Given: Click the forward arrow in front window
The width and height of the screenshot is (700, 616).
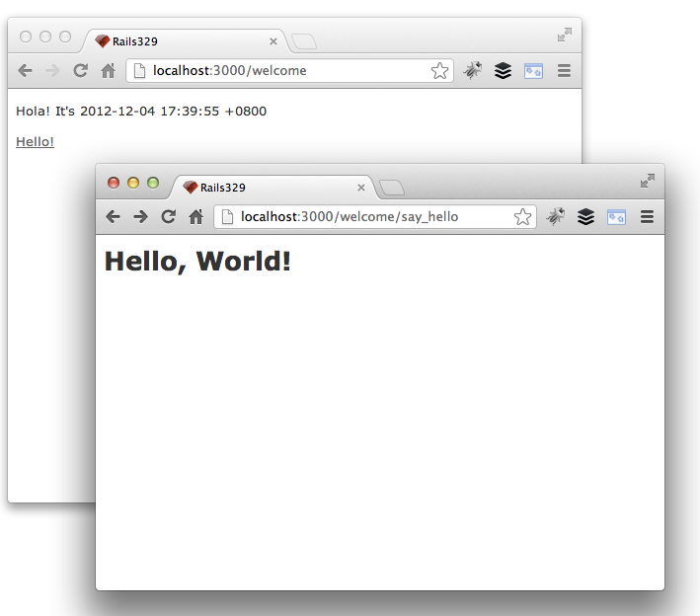Looking at the screenshot, I should [140, 217].
